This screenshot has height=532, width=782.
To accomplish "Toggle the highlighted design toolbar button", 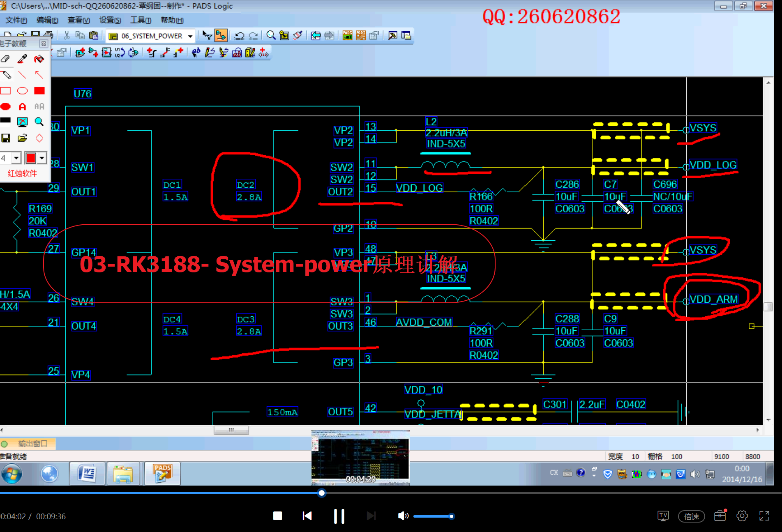I will pyautogui.click(x=221, y=36).
